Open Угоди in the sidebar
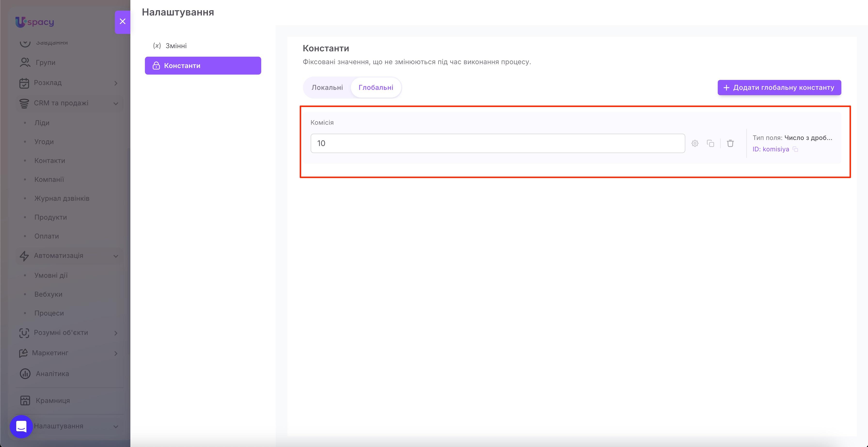868x447 pixels. 44,142
